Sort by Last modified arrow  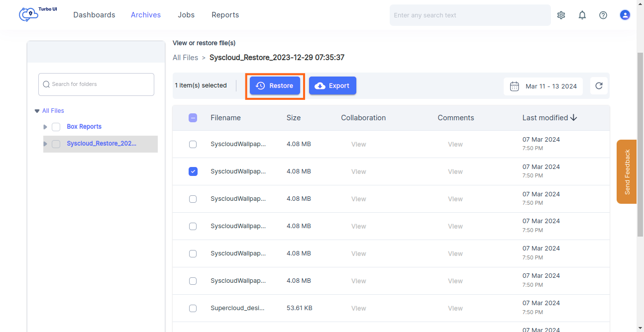(574, 118)
